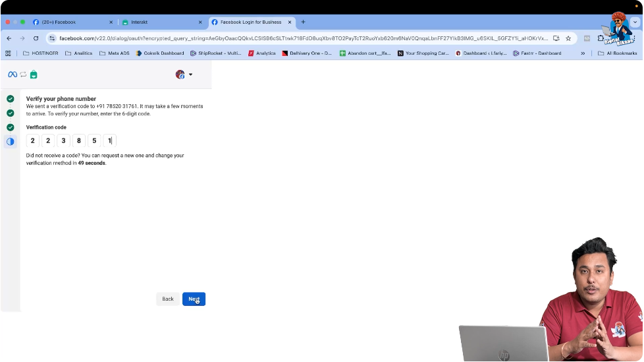The width and height of the screenshot is (644, 362).
Task: Click the Back button
Action: click(x=167, y=299)
